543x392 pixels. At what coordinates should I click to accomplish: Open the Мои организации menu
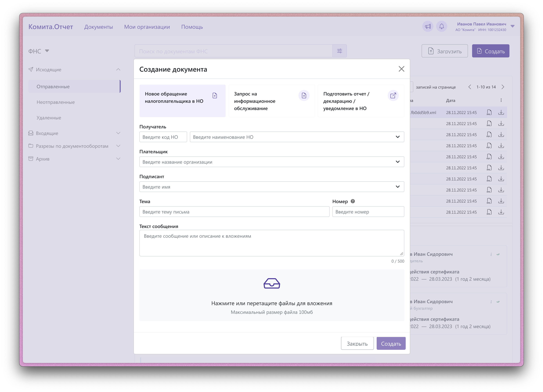(147, 27)
